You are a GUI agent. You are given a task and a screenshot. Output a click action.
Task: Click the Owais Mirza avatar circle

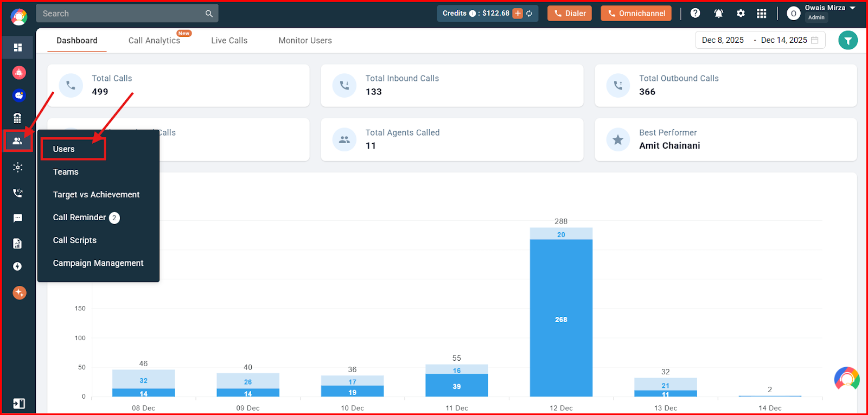coord(793,14)
